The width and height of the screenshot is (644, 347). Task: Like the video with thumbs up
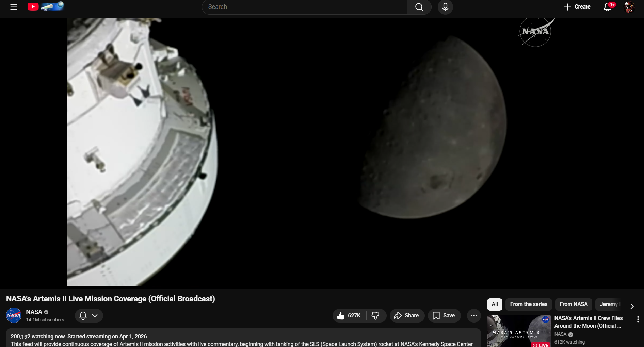pos(349,316)
